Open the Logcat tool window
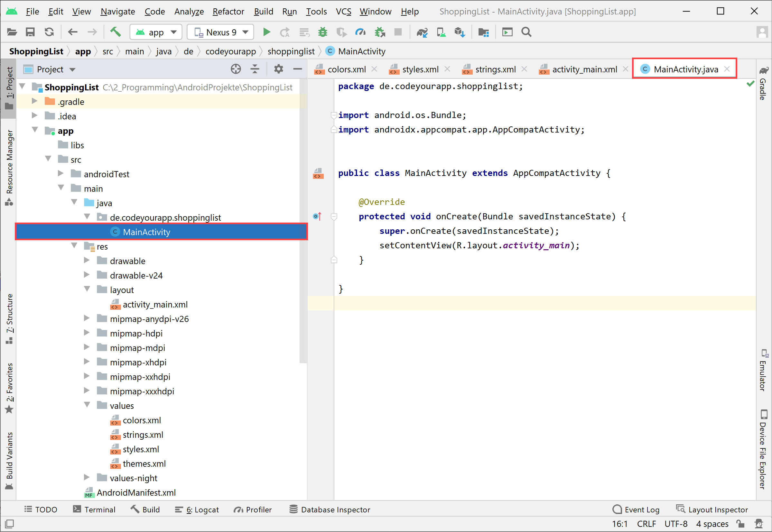 tap(197, 510)
